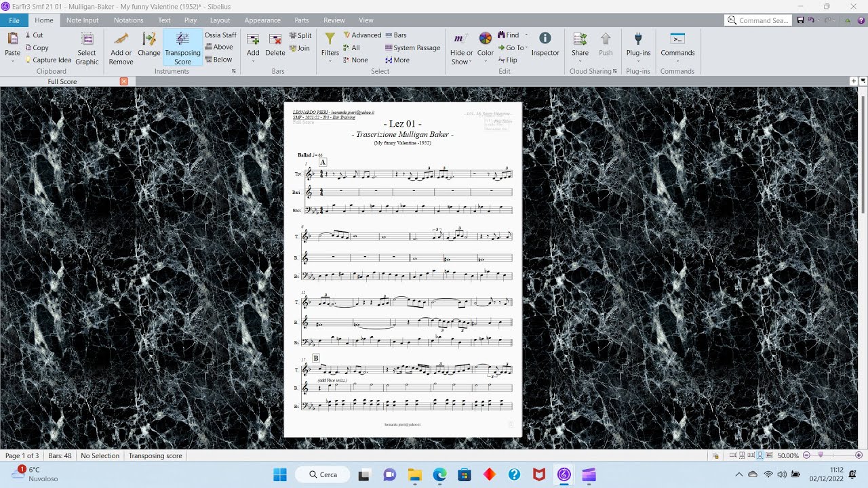
Task: Toggle the Transposing Score button
Action: [x=182, y=48]
